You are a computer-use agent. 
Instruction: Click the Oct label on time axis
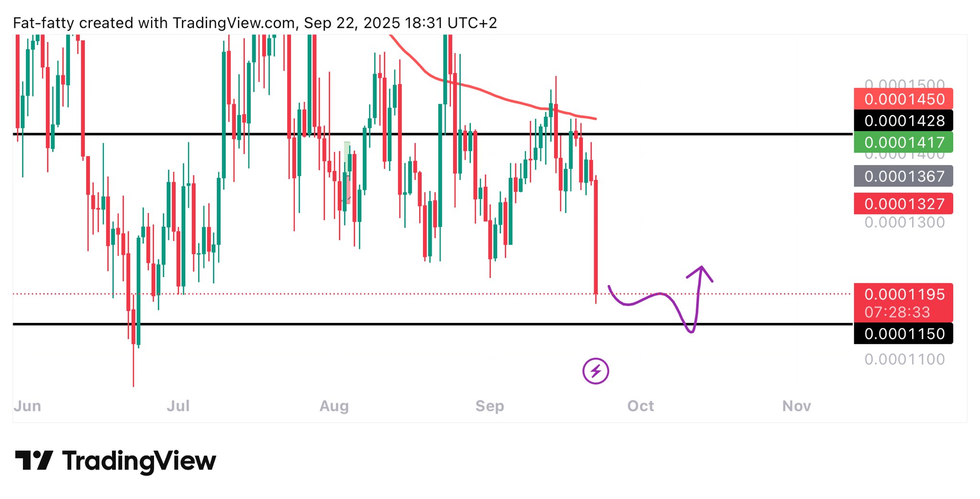(x=640, y=406)
